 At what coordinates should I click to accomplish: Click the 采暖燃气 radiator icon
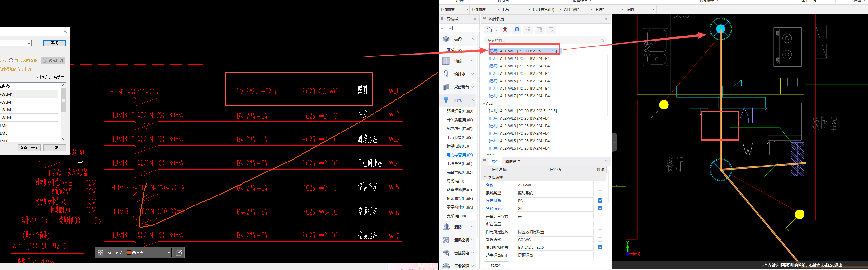coord(446,87)
